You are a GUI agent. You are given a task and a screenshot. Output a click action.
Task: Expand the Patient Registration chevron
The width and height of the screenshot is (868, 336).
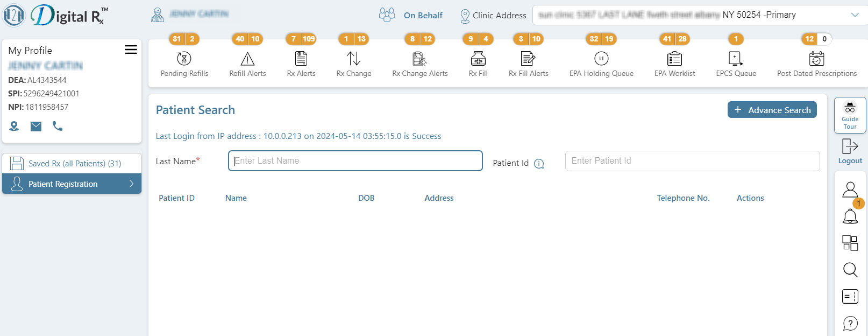pos(131,184)
